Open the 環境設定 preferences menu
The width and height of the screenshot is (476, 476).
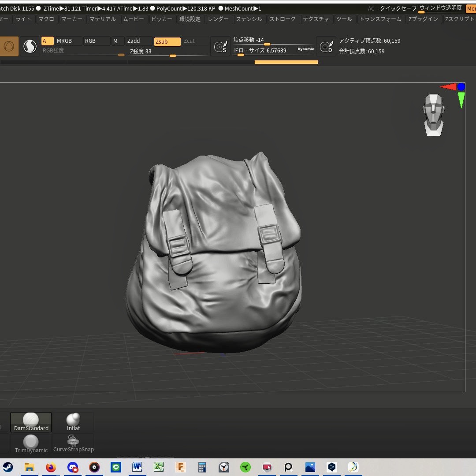[x=190, y=19]
